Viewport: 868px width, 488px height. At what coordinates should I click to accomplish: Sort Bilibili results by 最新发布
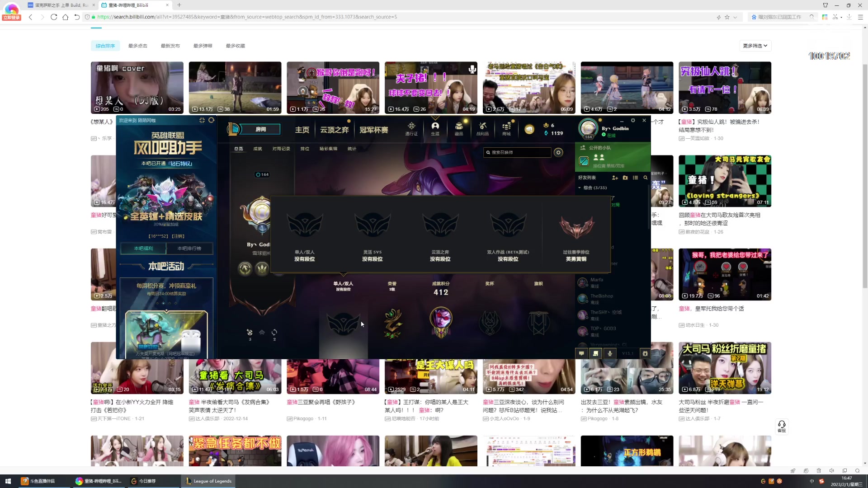[170, 46]
